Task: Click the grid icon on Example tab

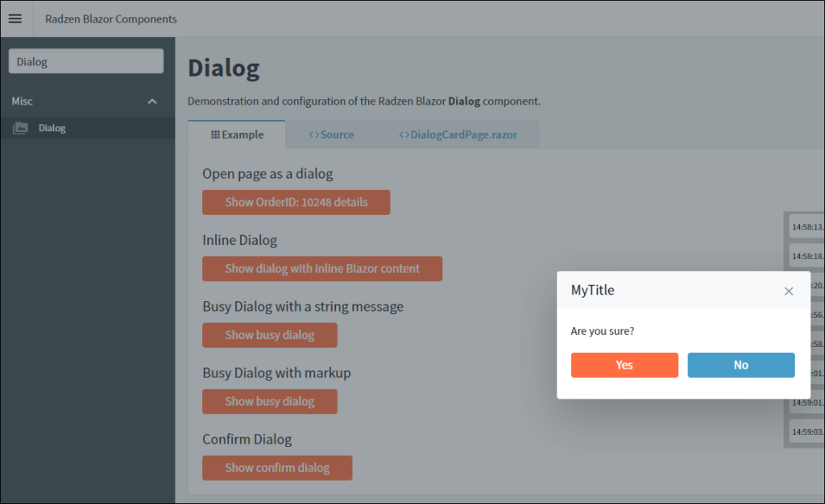Action: [x=215, y=134]
